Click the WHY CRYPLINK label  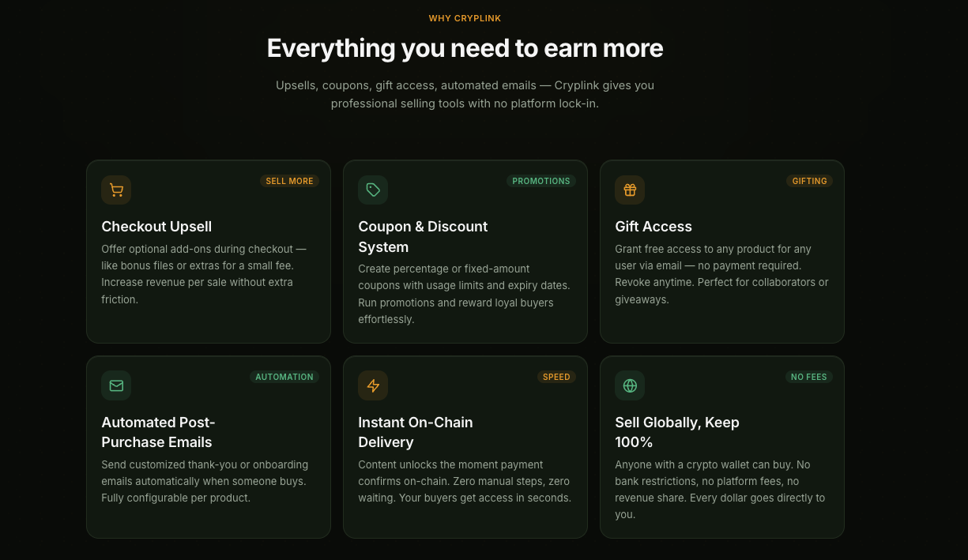465,18
